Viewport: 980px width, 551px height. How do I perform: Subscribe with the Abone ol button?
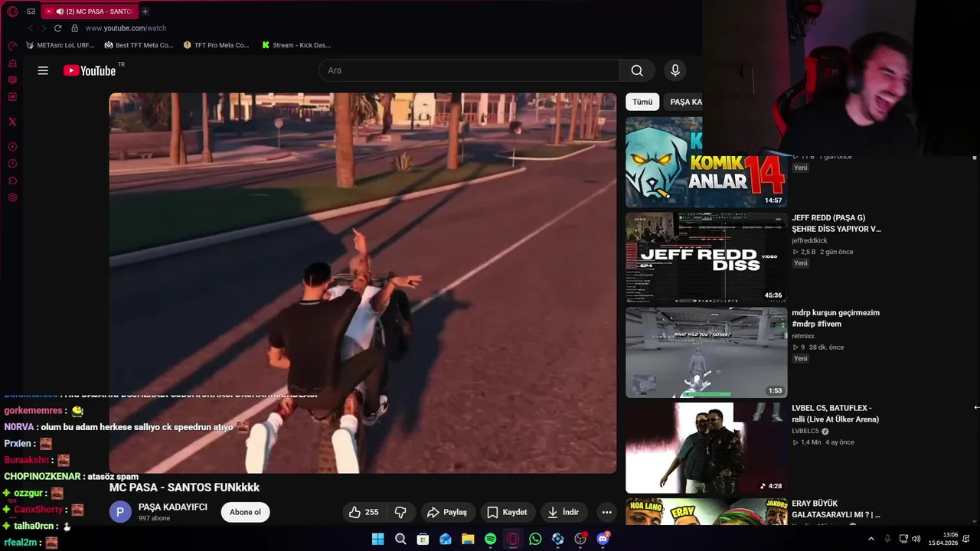[x=245, y=512]
